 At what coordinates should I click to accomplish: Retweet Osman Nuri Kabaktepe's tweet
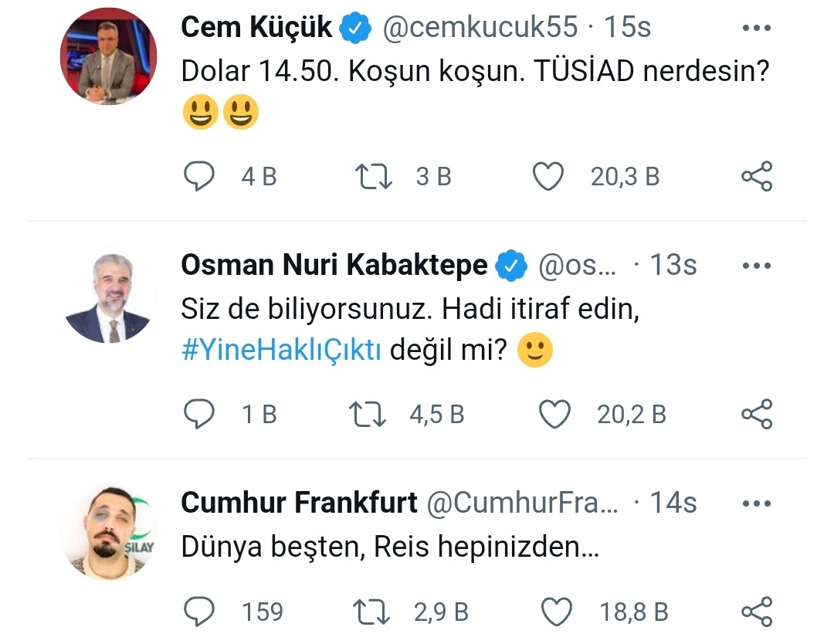pos(368,415)
